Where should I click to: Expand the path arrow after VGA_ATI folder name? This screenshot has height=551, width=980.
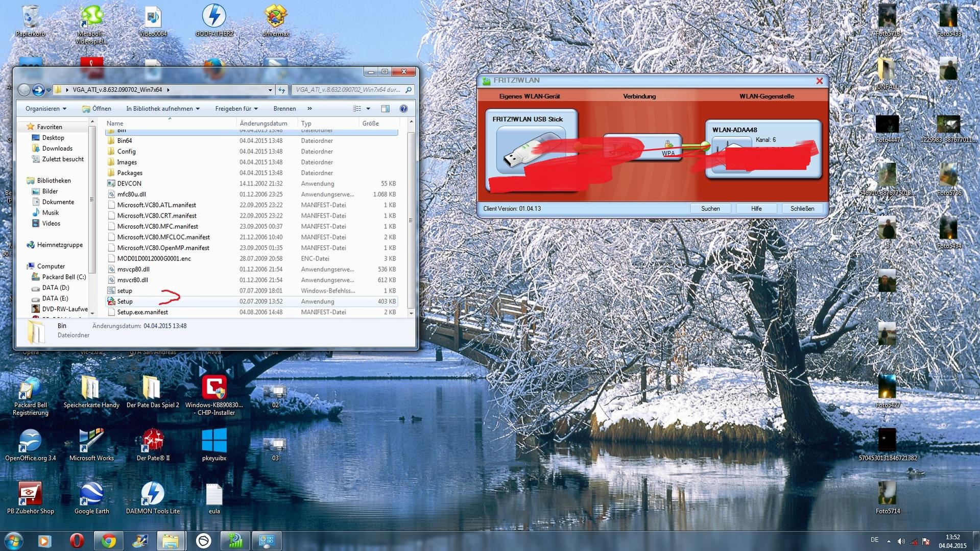(168, 90)
